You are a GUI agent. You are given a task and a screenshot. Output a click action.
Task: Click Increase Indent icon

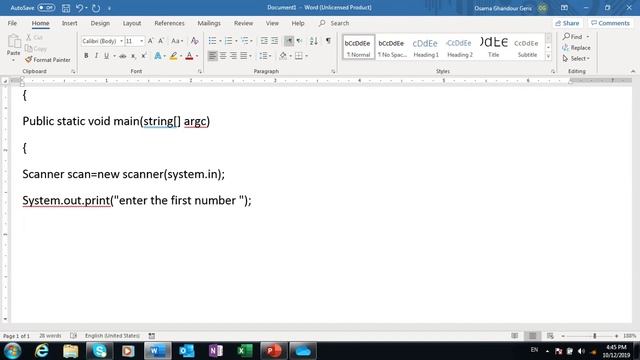(275, 41)
